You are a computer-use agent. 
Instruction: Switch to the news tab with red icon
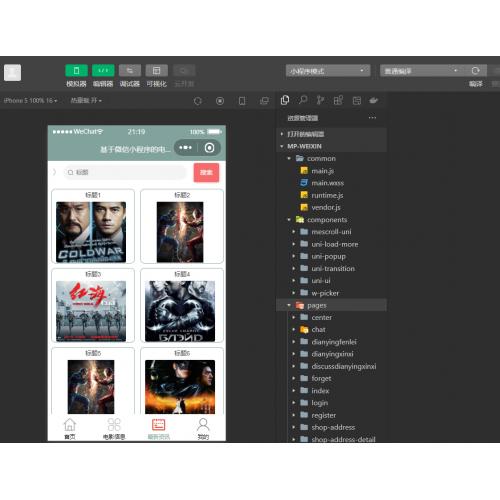[159, 429]
